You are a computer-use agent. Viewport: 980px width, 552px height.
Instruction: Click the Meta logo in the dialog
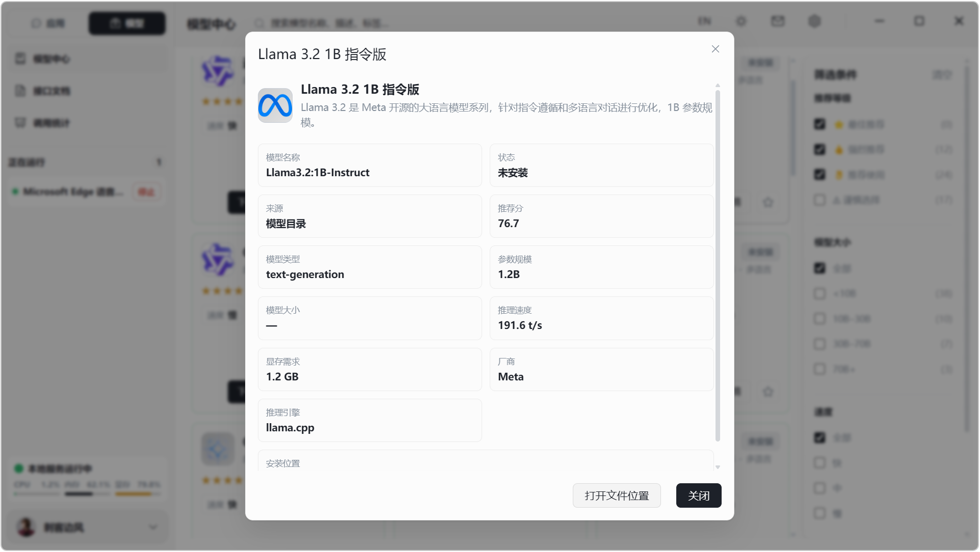pyautogui.click(x=275, y=105)
